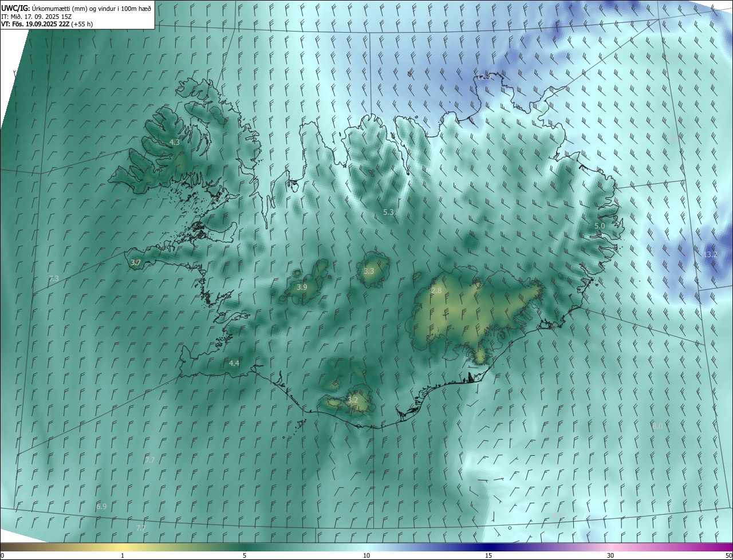Click the 3.2 value on the south-coast glacier
Image resolution: width=733 pixels, height=560 pixels.
click(353, 400)
